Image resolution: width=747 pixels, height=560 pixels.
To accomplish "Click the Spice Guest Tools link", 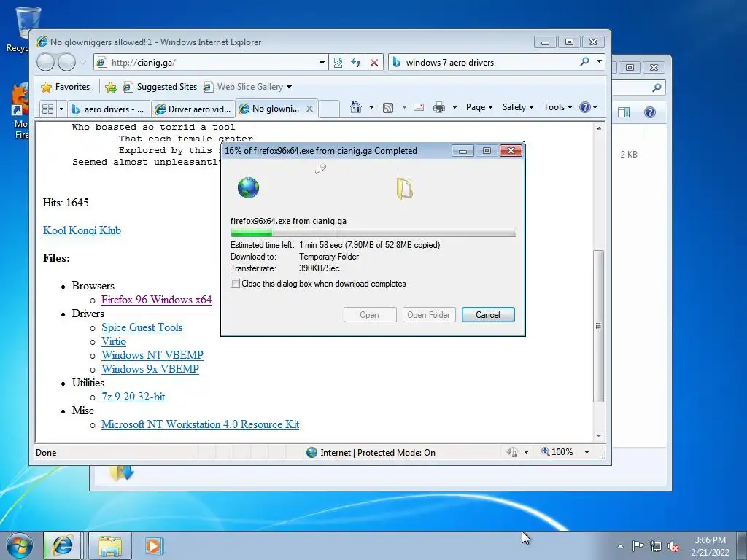I will 142,327.
